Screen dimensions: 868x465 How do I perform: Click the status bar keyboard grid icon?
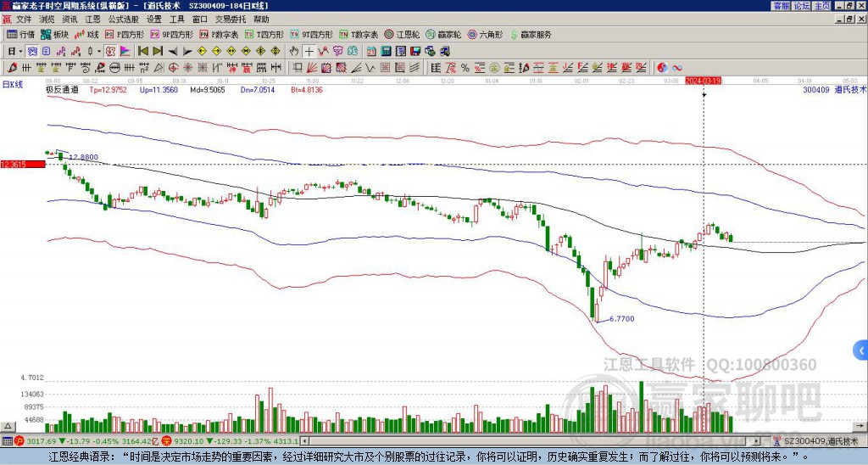(x=7, y=441)
